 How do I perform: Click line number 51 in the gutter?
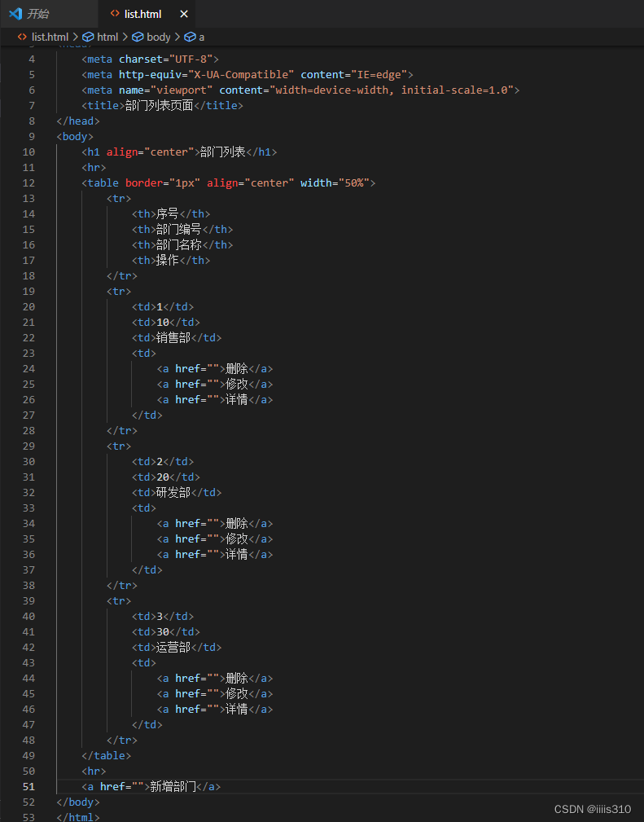click(x=28, y=787)
